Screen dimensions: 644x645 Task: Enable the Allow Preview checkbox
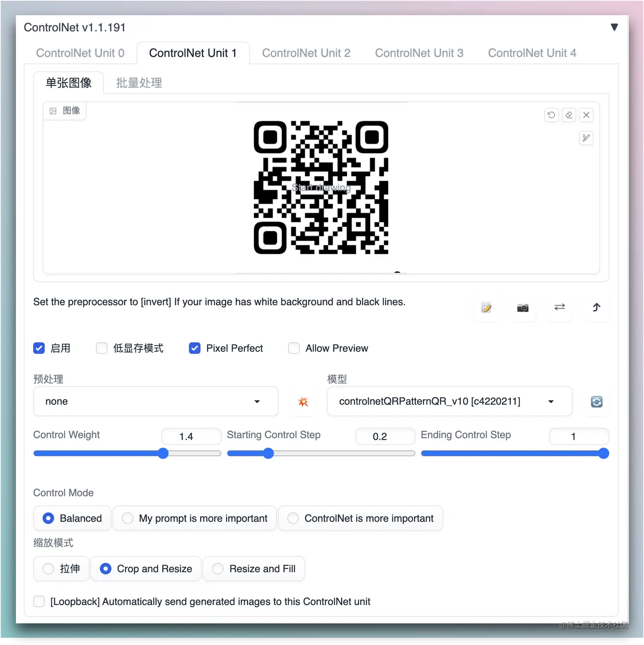pyautogui.click(x=294, y=348)
